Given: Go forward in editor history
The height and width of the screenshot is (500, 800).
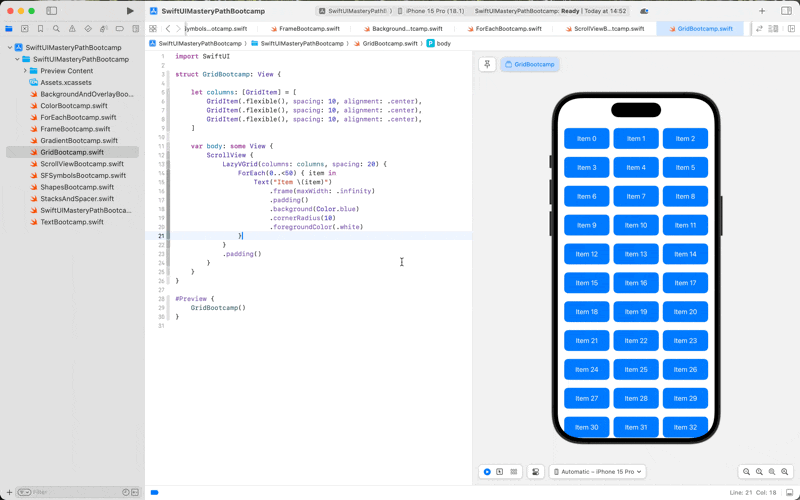Looking at the screenshot, I should click(x=178, y=29).
